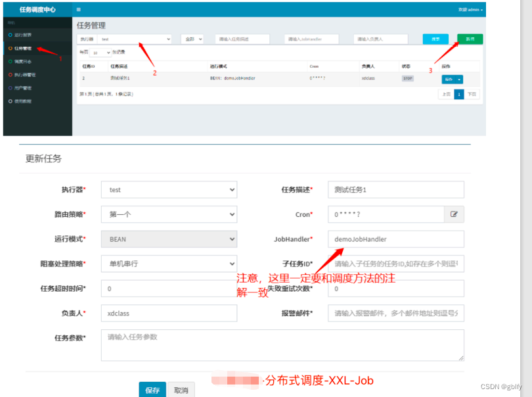Click the 操作 button in task row
532x397 pixels.
click(x=449, y=79)
